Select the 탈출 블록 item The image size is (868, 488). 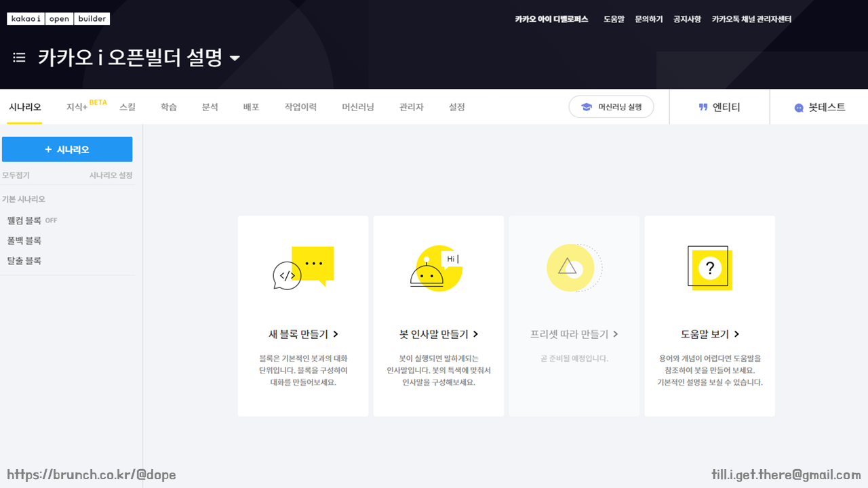(24, 261)
